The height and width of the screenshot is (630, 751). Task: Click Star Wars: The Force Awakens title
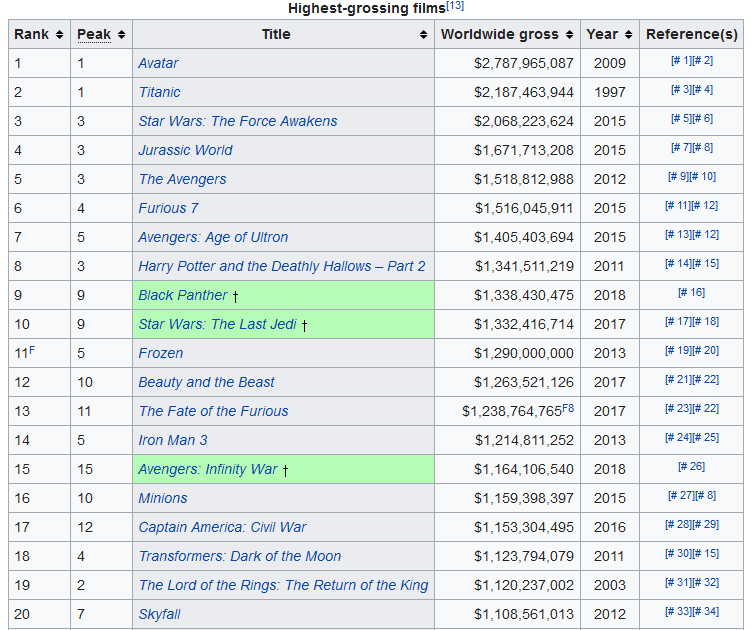237,121
